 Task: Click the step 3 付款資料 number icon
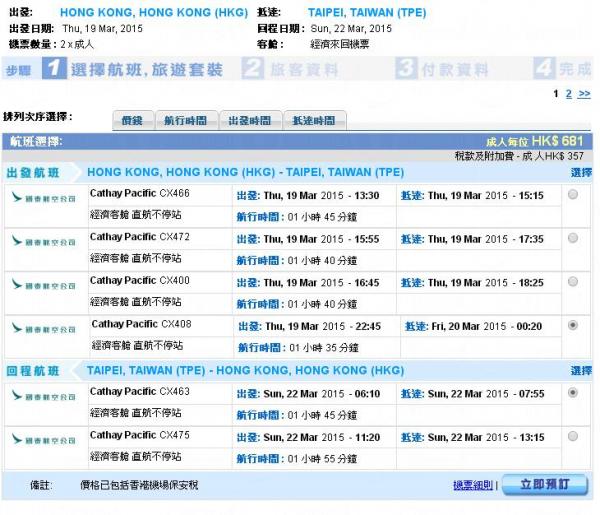405,69
